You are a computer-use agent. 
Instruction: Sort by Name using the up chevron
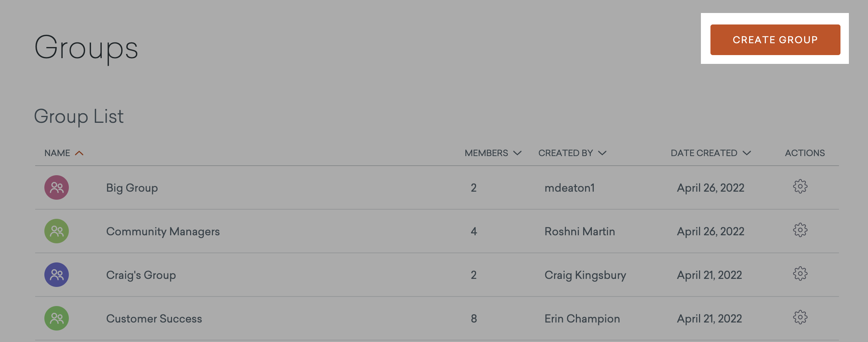(x=79, y=153)
